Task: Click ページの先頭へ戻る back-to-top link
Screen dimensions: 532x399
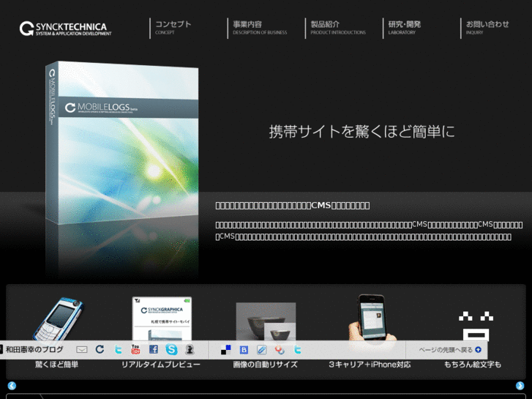Action: click(x=445, y=350)
